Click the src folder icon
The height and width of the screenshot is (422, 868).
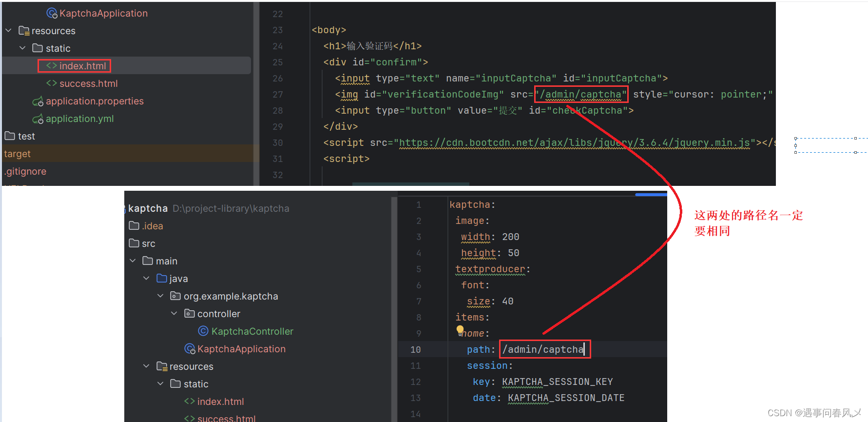point(134,243)
